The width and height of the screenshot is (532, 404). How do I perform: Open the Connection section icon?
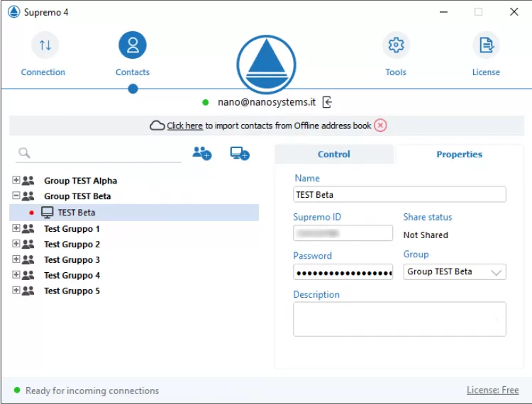45,46
